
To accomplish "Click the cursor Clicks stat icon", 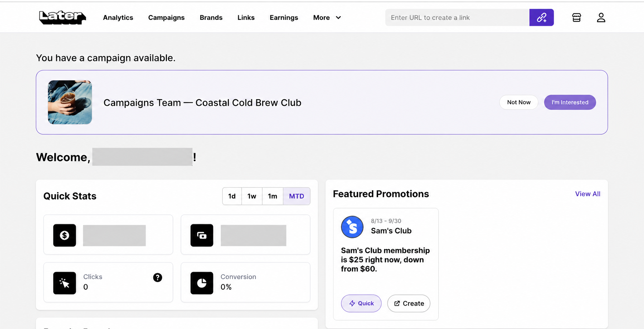I will point(65,283).
